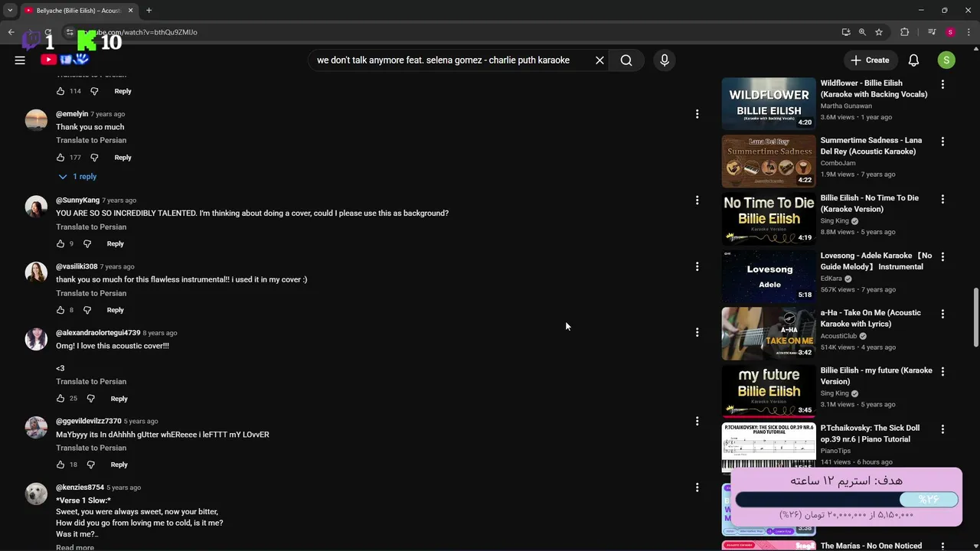Open the Wildflower Billie Eilish thumbnail
Image resolution: width=980 pixels, height=551 pixels.
tap(769, 103)
